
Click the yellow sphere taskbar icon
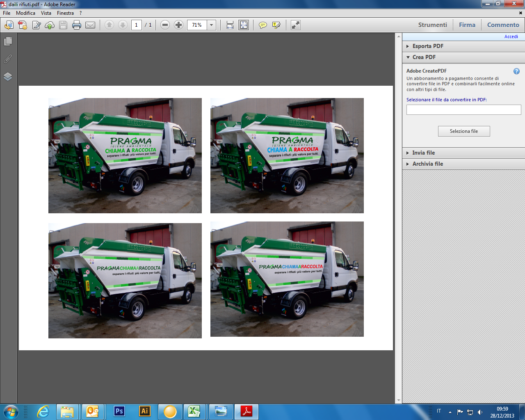coord(170,411)
